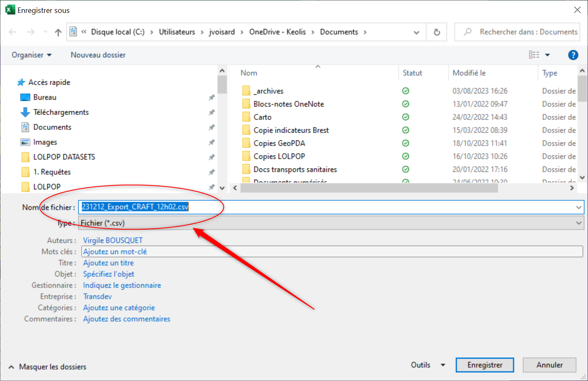
Task: Refresh the Documents folder listing
Action: (437, 32)
